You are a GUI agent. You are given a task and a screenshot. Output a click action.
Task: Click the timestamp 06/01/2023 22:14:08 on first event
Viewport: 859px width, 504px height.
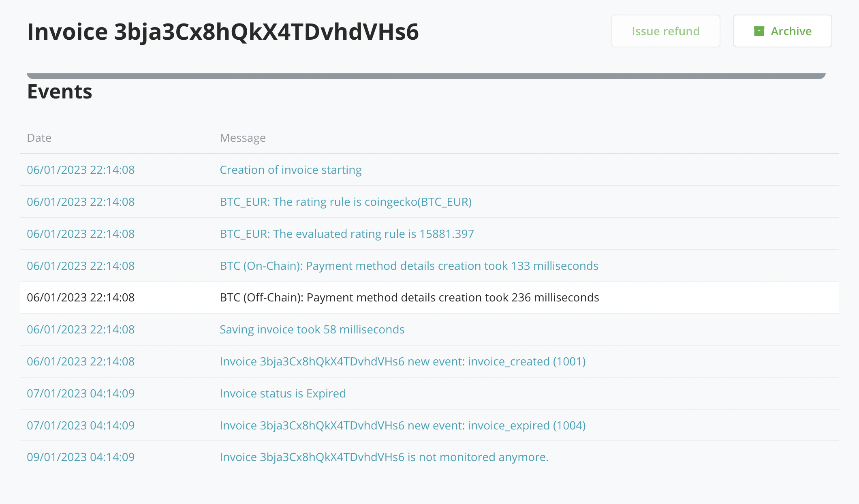81,170
